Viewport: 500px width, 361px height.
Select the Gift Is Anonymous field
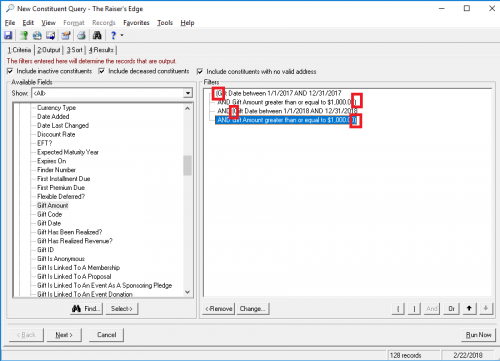point(61,259)
